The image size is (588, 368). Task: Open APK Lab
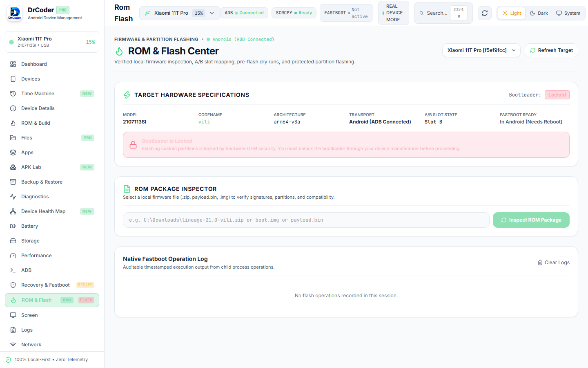click(x=52, y=167)
